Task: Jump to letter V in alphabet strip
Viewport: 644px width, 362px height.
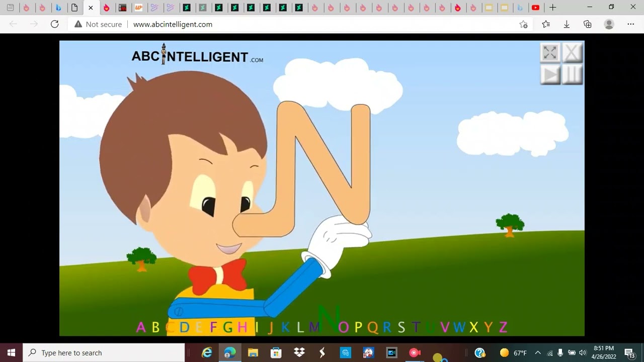Action: click(x=445, y=328)
